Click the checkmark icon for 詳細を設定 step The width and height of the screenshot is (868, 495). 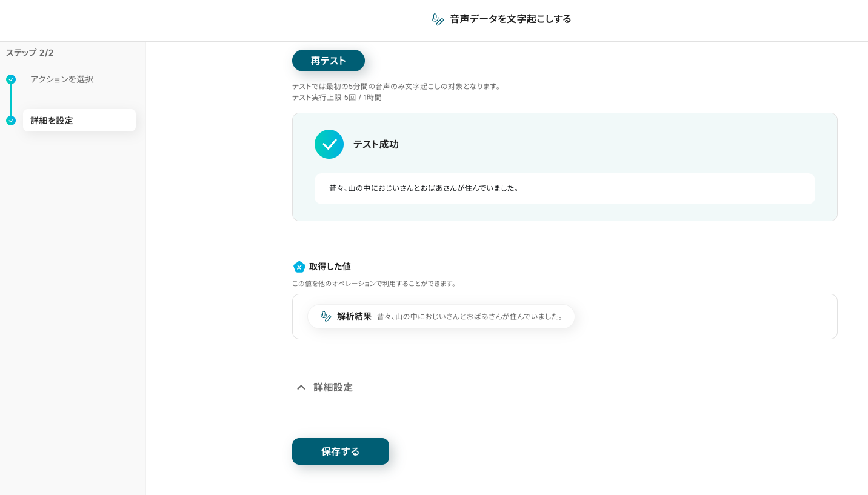(x=11, y=121)
